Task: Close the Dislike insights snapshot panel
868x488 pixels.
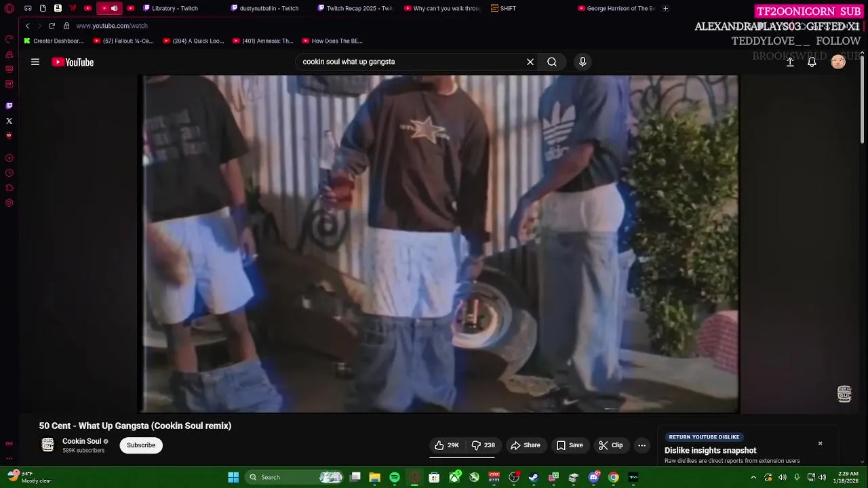Action: [820, 443]
